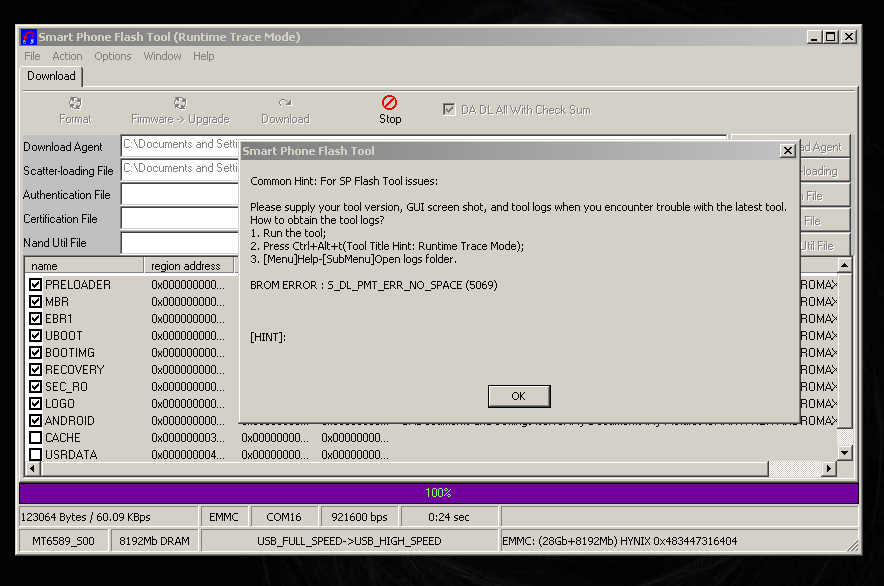The height and width of the screenshot is (586, 884).
Task: Toggle the PRELOADER checkbox
Action: (36, 285)
